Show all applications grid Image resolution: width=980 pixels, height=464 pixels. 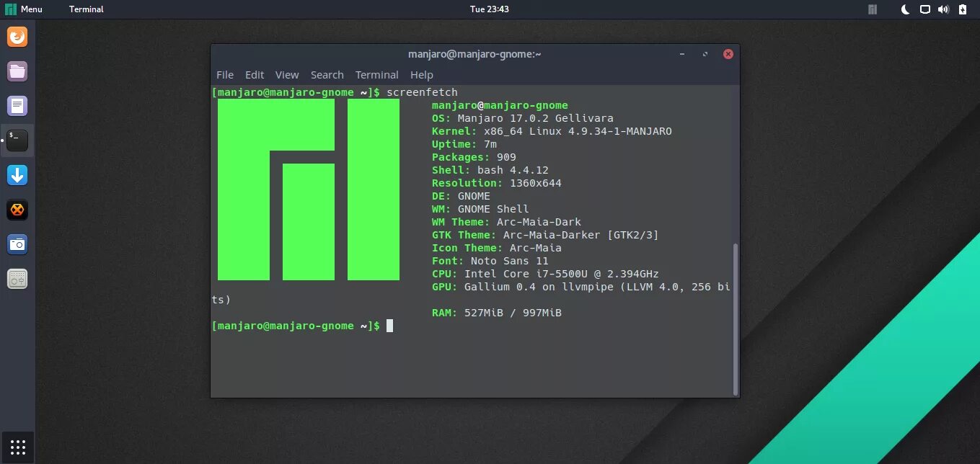tap(18, 446)
